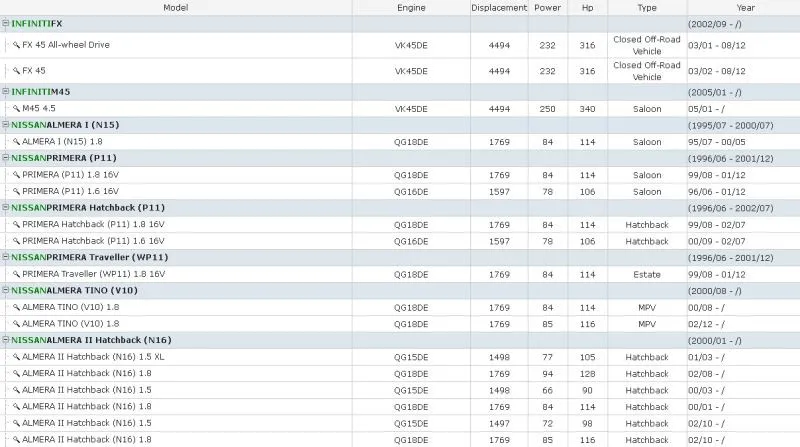Image resolution: width=800 pixels, height=447 pixels.
Task: Click the Hp value 340
Action: 587,109
